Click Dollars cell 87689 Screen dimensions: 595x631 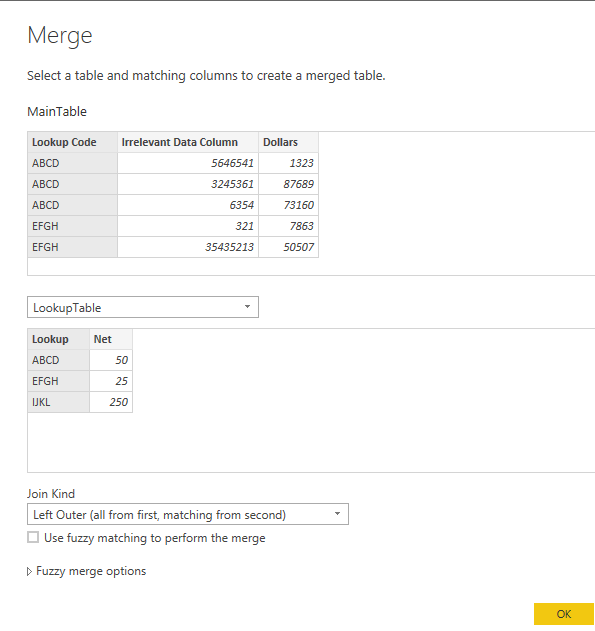(x=288, y=184)
